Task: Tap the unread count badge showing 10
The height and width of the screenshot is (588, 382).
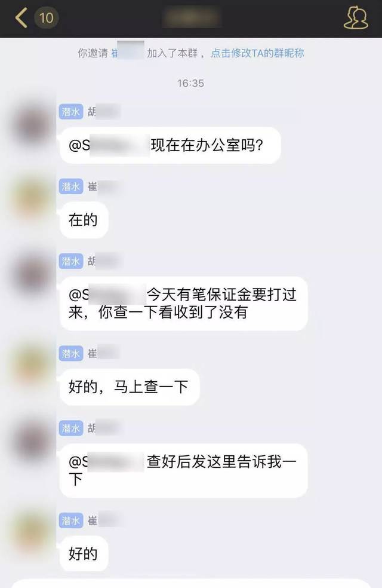Action: (x=47, y=17)
